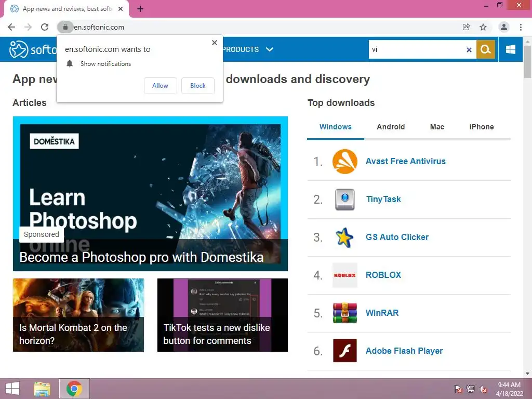Open WinRAR download link
Viewport: 532px width, 399px height.
[382, 313]
